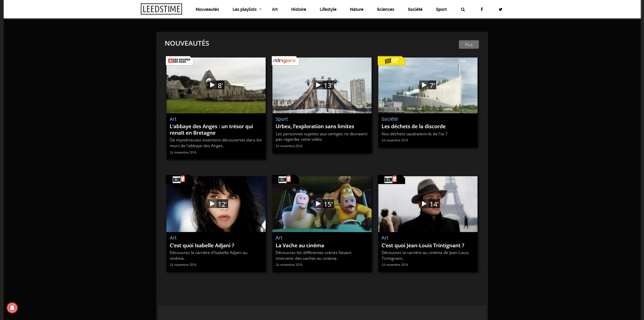Click the Plus button in Nouveautés
The image size is (644, 320).
point(469,45)
